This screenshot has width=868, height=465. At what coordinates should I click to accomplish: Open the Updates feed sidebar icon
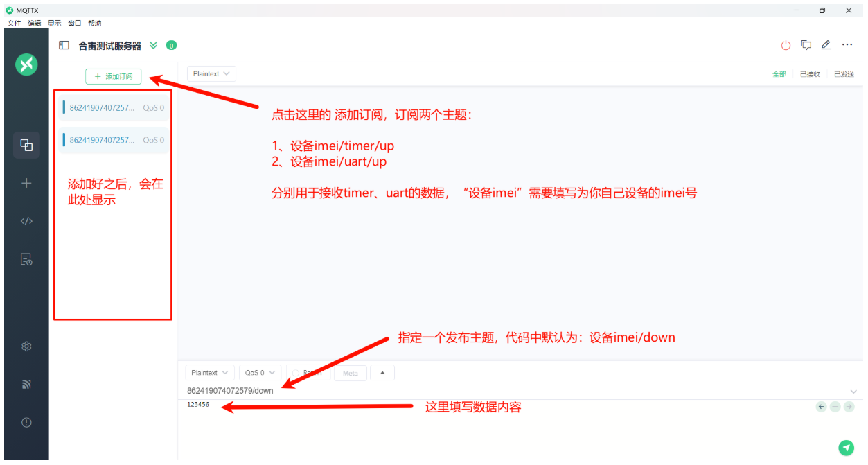tap(26, 384)
